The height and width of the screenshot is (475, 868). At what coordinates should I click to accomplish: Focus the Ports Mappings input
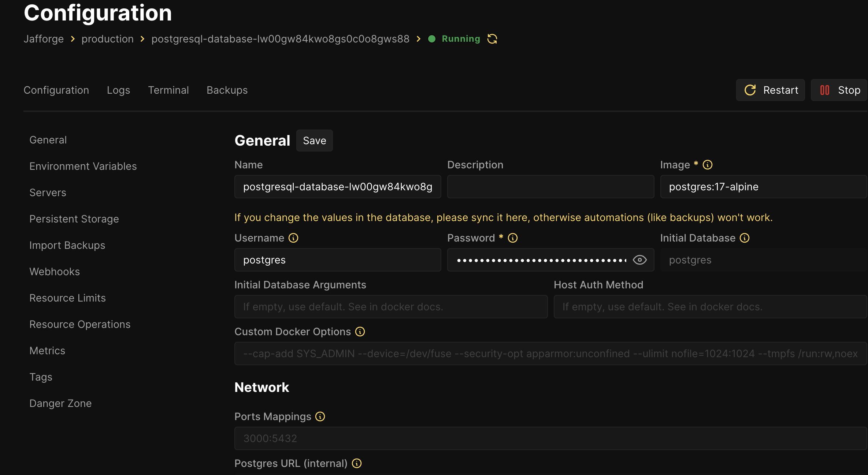(x=551, y=438)
